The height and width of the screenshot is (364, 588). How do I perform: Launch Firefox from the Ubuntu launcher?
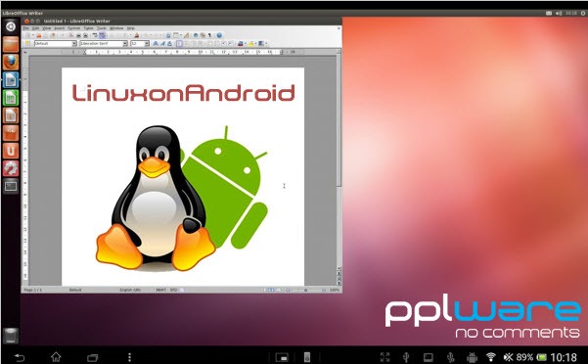tap(11, 62)
